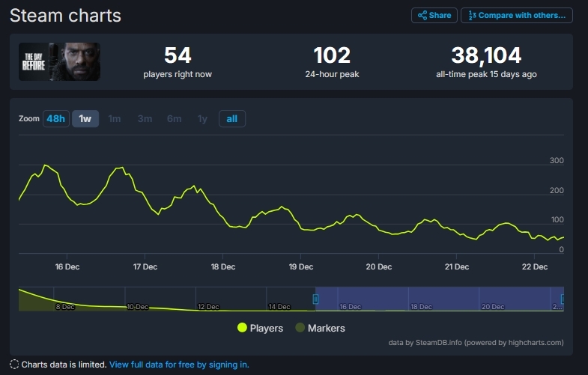588x375 pixels.
Task: Select the 1w zoom range
Action: click(x=85, y=119)
